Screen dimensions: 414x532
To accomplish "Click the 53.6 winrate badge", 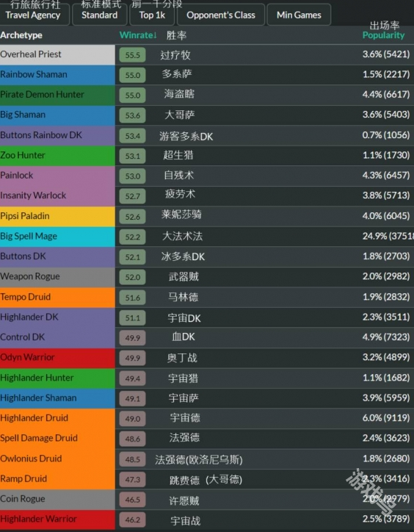I will click(x=133, y=115).
